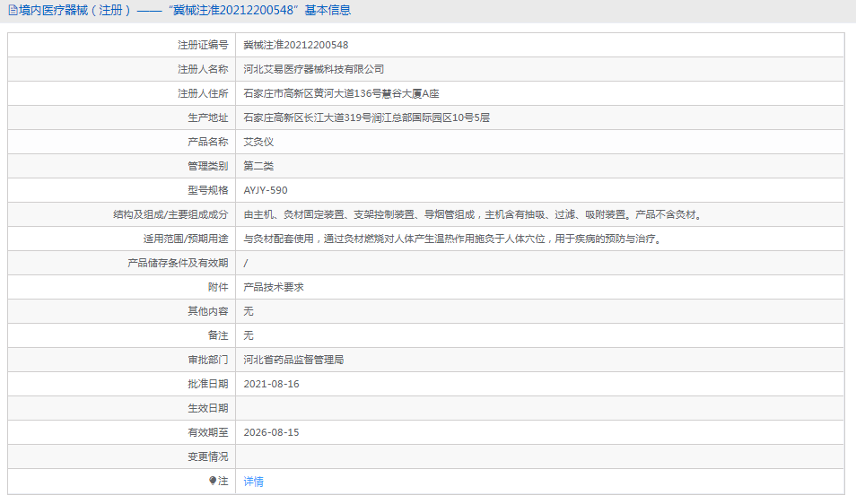Click the empty 生效日期 value cell
856x504 pixels.
pos(538,408)
